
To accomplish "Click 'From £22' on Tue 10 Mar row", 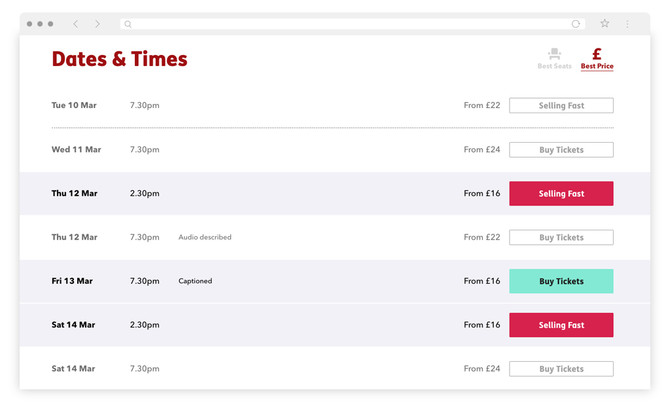I will click(x=482, y=105).
